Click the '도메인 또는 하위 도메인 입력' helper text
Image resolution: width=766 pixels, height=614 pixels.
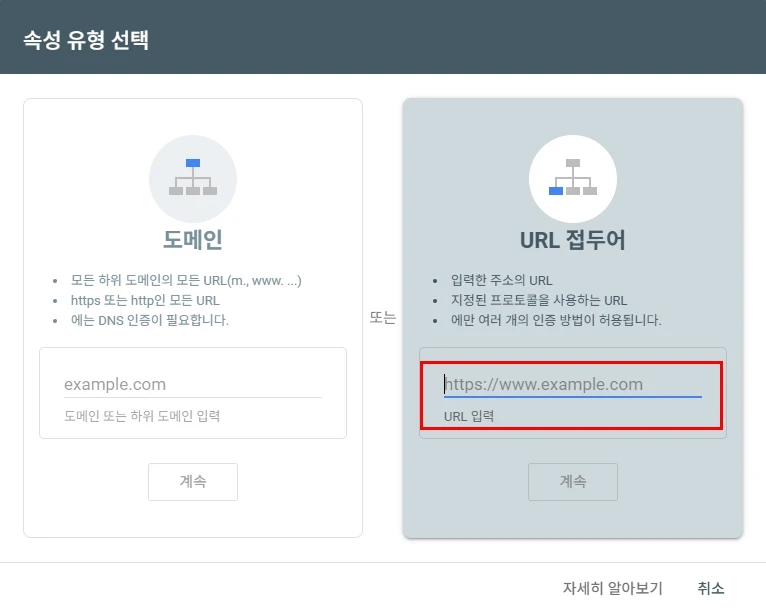(142, 416)
